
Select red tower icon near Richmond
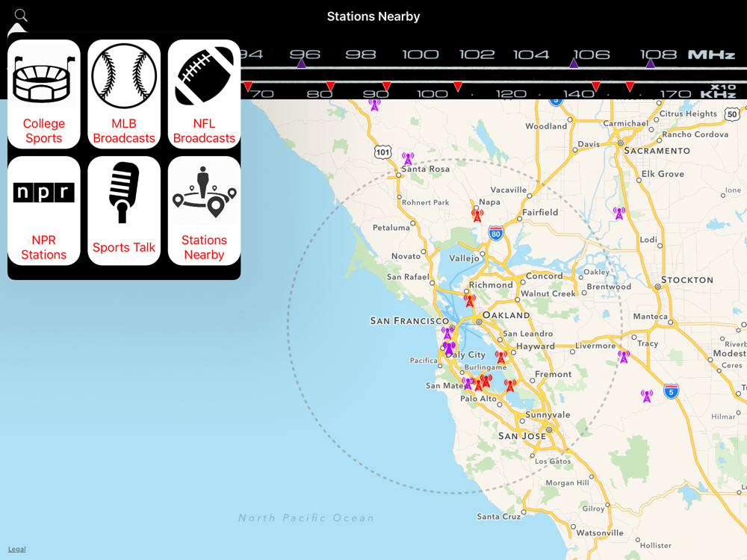pyautogui.click(x=470, y=300)
